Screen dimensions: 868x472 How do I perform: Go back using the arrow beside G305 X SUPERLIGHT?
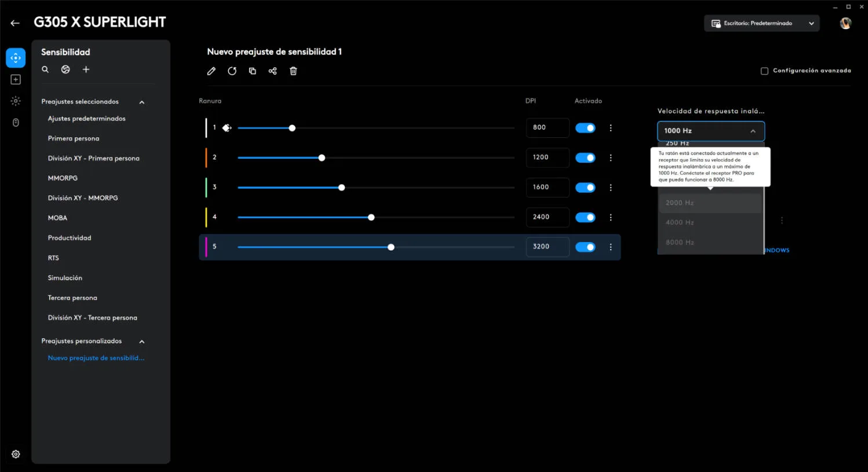pyautogui.click(x=15, y=23)
